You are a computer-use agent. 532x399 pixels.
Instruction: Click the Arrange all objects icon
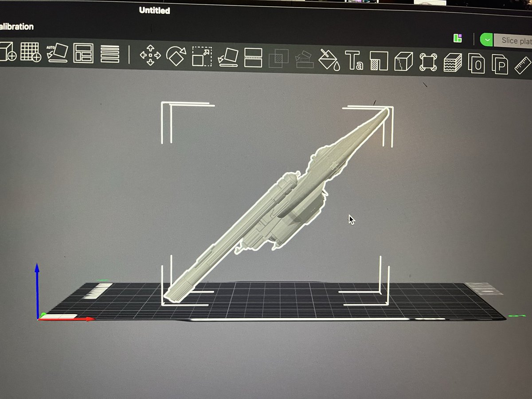pos(83,53)
